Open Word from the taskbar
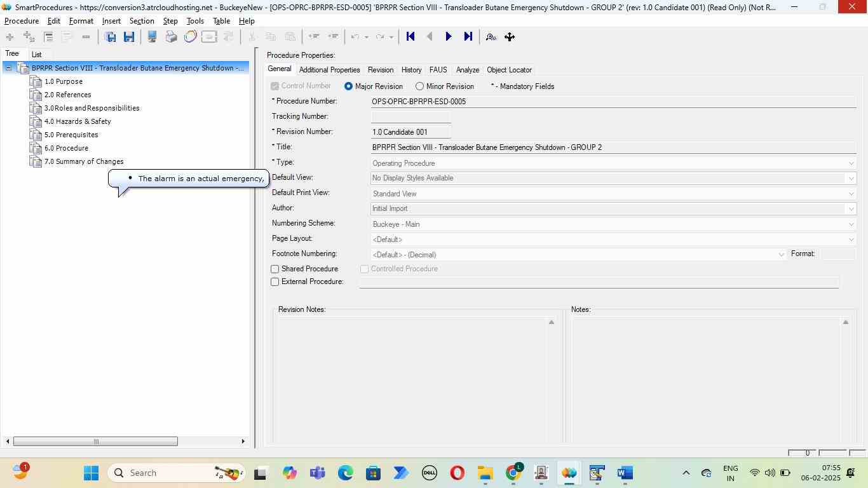868x488 pixels. click(x=625, y=473)
